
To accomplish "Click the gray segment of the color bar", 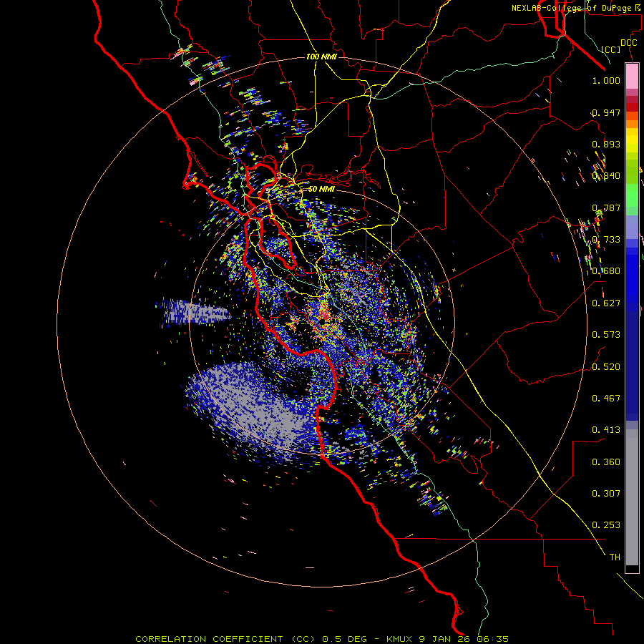I will pyautogui.click(x=632, y=497).
